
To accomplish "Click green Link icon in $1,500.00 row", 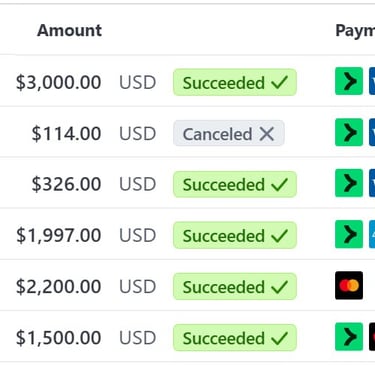I will (x=349, y=336).
